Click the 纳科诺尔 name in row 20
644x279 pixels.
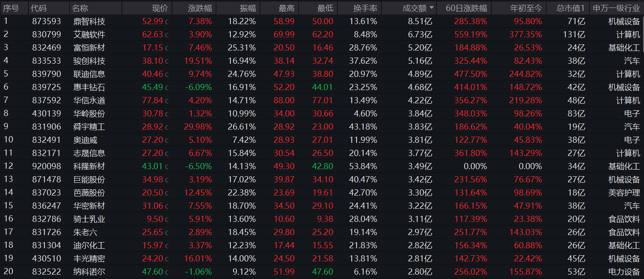(89, 272)
